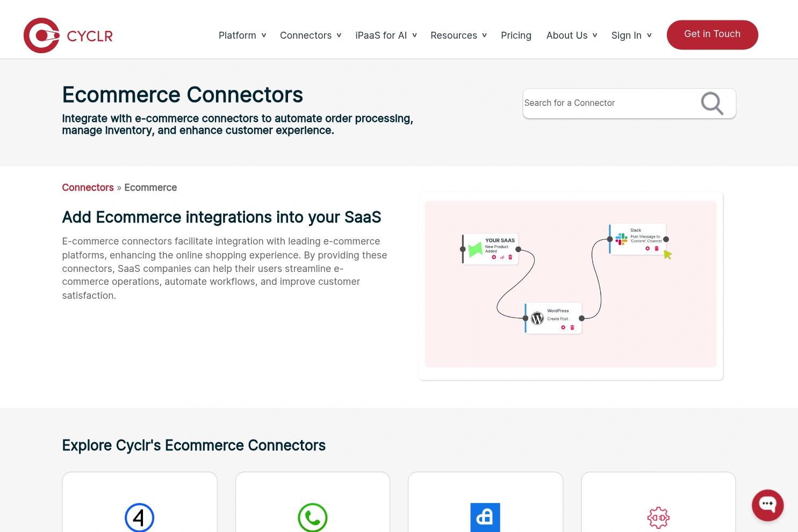The height and width of the screenshot is (532, 798).
Task: Select the red gear connector icon
Action: pyautogui.click(x=658, y=518)
